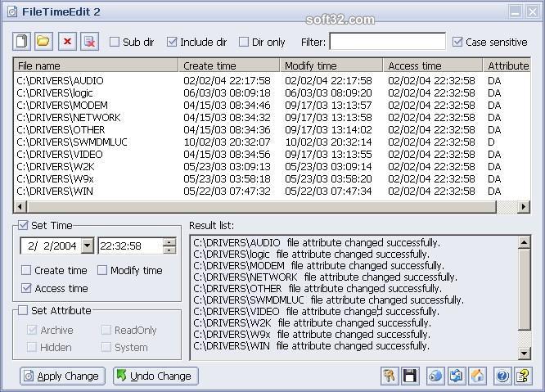Click the yellow add folder icon
This screenshot has height=392, width=545.
pos(44,42)
